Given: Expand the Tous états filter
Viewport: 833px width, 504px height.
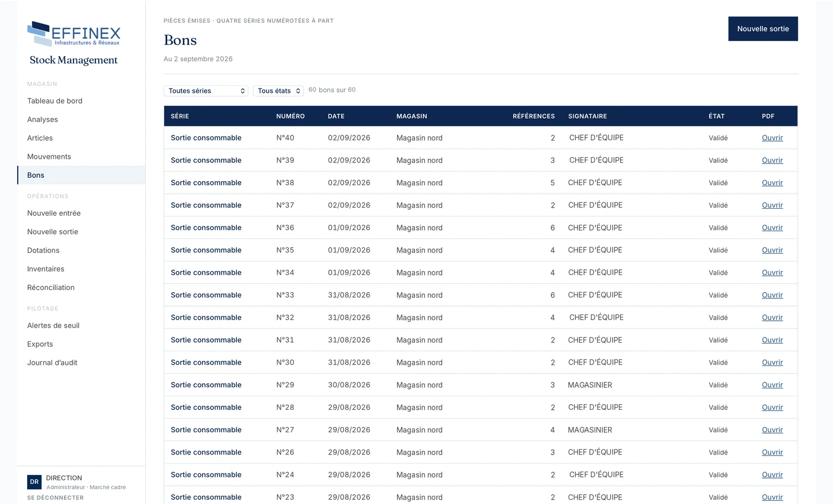Looking at the screenshot, I should pyautogui.click(x=278, y=91).
